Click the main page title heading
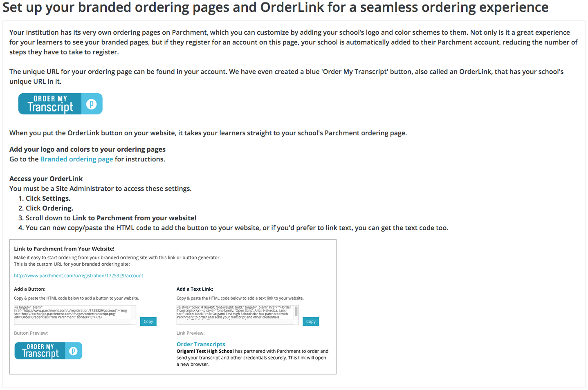Viewport: 588px width, 390px height. tap(275, 7)
